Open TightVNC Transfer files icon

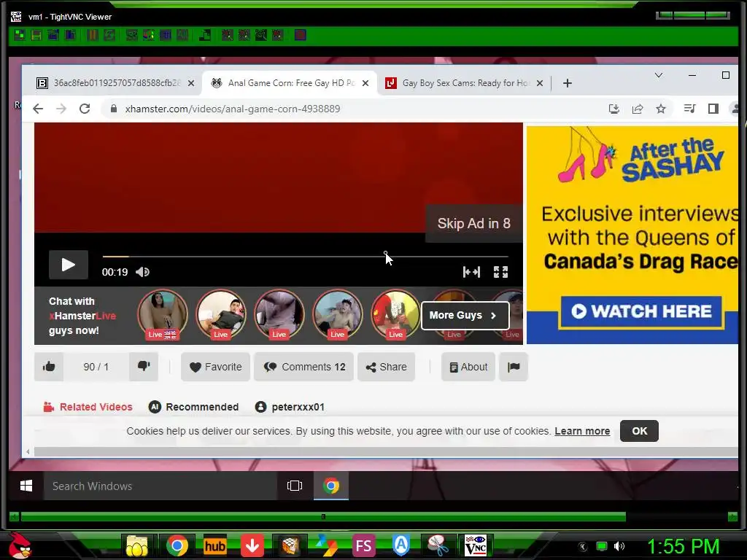205,35
